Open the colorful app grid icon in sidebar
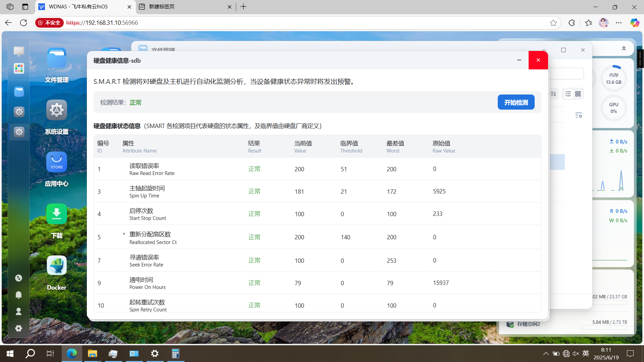The height and width of the screenshot is (362, 644). (x=19, y=68)
